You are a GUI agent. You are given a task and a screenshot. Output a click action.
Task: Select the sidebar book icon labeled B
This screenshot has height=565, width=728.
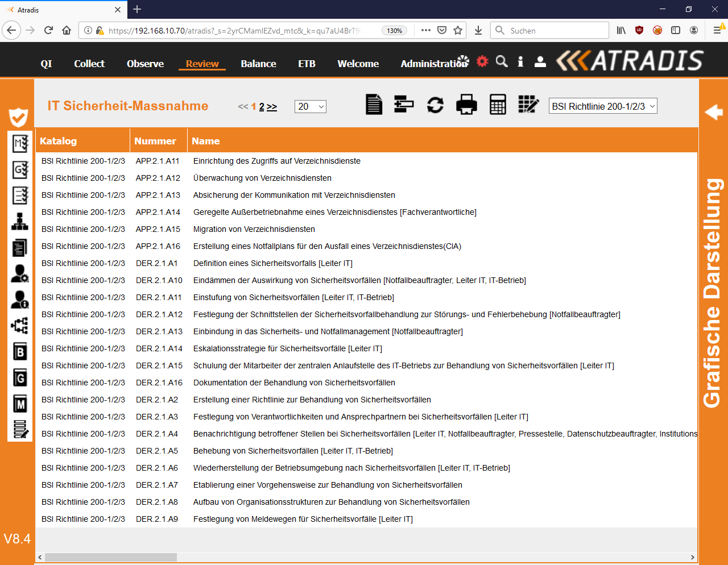tap(20, 352)
